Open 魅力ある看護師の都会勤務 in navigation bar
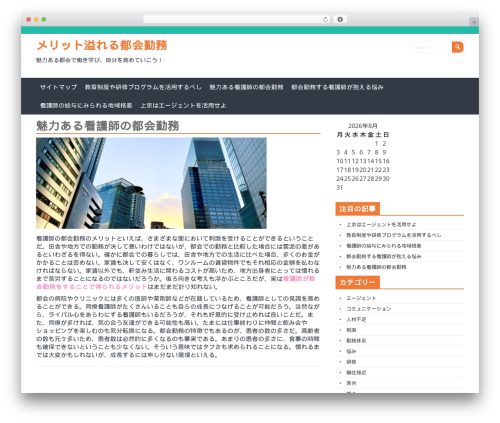This screenshot has width=500, height=423. pyautogui.click(x=246, y=87)
